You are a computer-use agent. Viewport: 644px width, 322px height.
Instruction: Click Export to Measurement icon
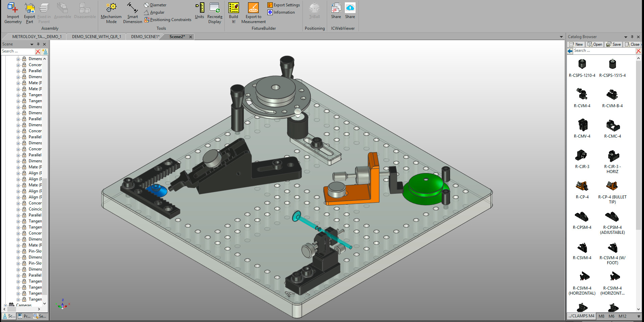pos(253,8)
